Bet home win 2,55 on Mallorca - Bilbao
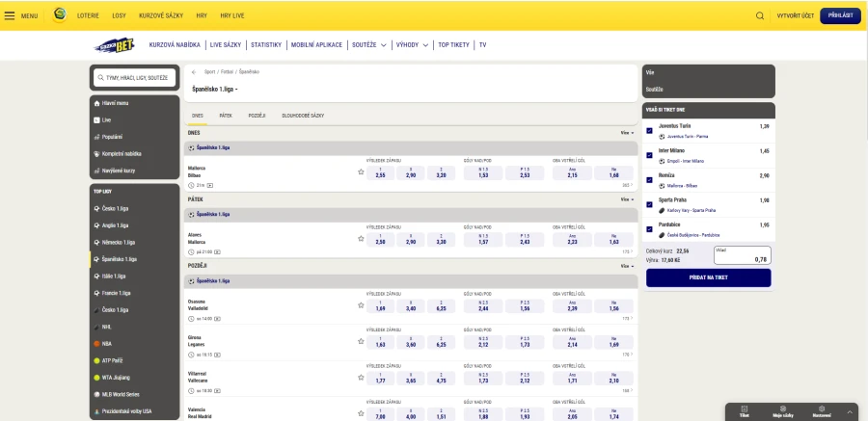Image resolution: width=868 pixels, height=421 pixels. (380, 173)
